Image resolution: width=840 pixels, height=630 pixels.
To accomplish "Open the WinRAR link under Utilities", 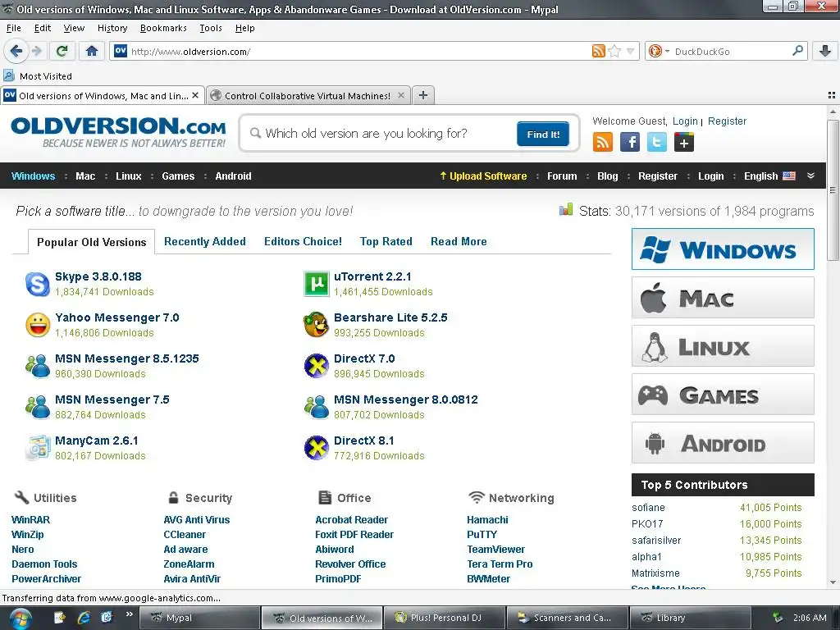I will point(30,519).
